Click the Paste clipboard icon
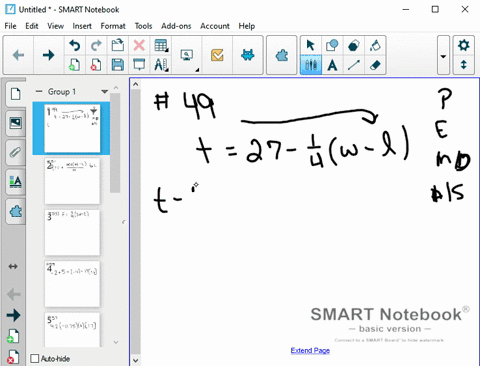Viewport: 480px width, 366px height. [x=117, y=45]
